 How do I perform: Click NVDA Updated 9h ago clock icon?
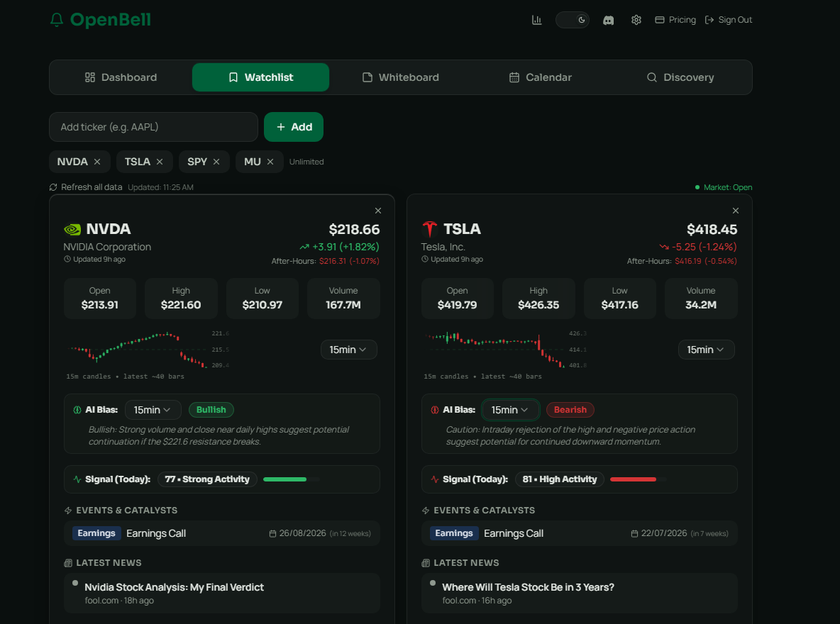pyautogui.click(x=67, y=260)
